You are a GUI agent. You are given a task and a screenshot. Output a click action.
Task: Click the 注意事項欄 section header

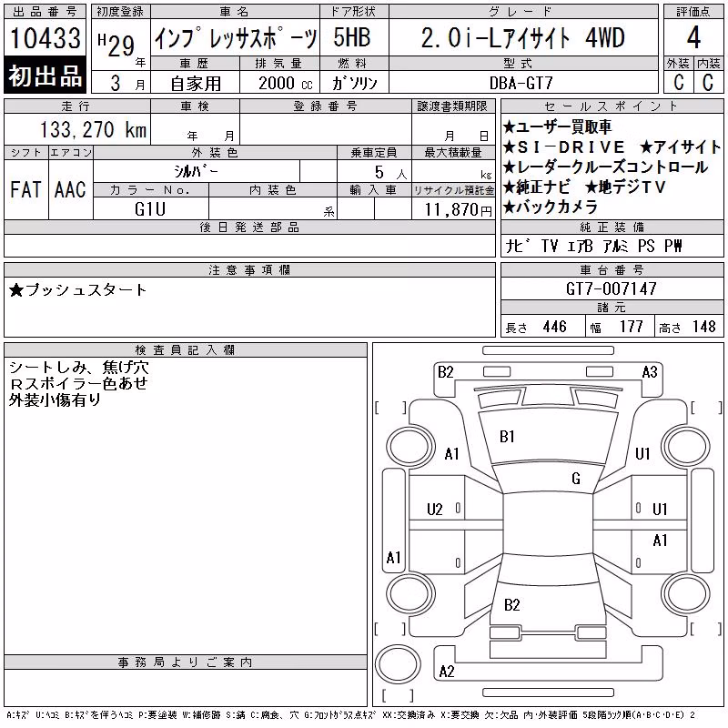249,269
